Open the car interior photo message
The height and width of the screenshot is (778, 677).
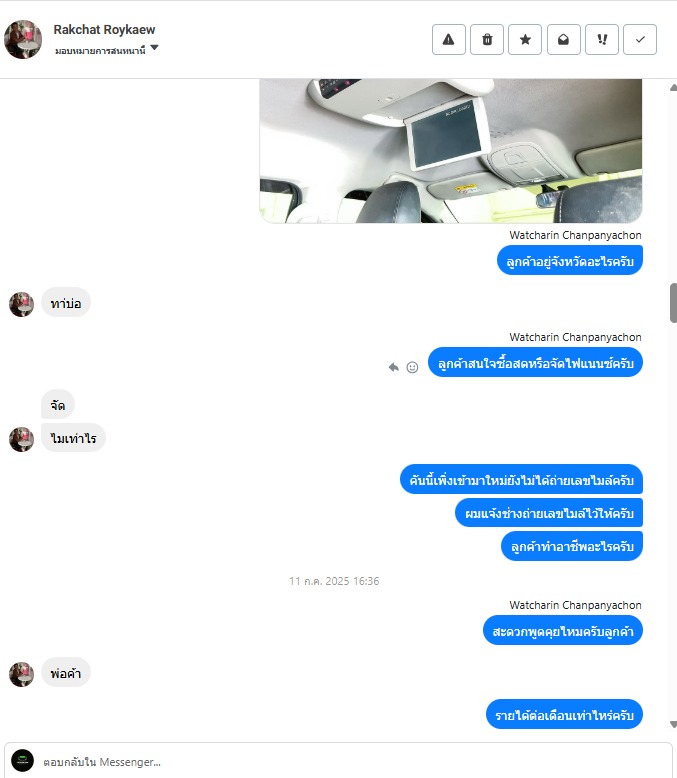(451, 151)
